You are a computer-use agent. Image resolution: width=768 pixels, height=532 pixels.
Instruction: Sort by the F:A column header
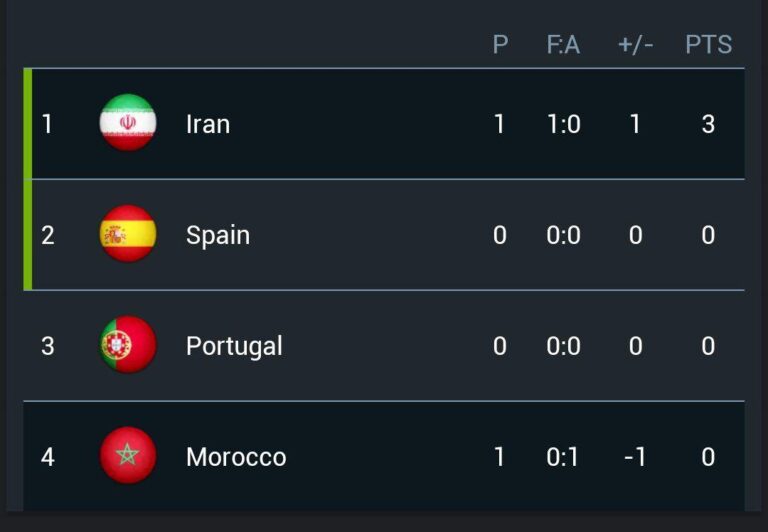pyautogui.click(x=563, y=44)
